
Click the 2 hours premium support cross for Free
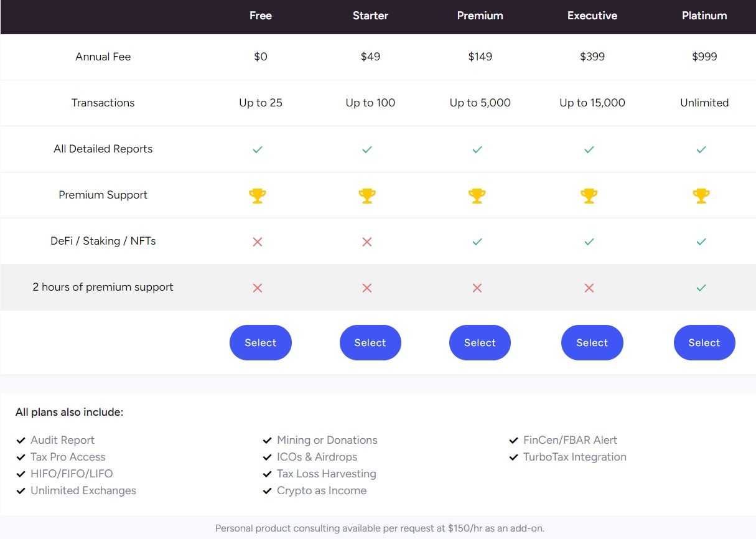258,288
